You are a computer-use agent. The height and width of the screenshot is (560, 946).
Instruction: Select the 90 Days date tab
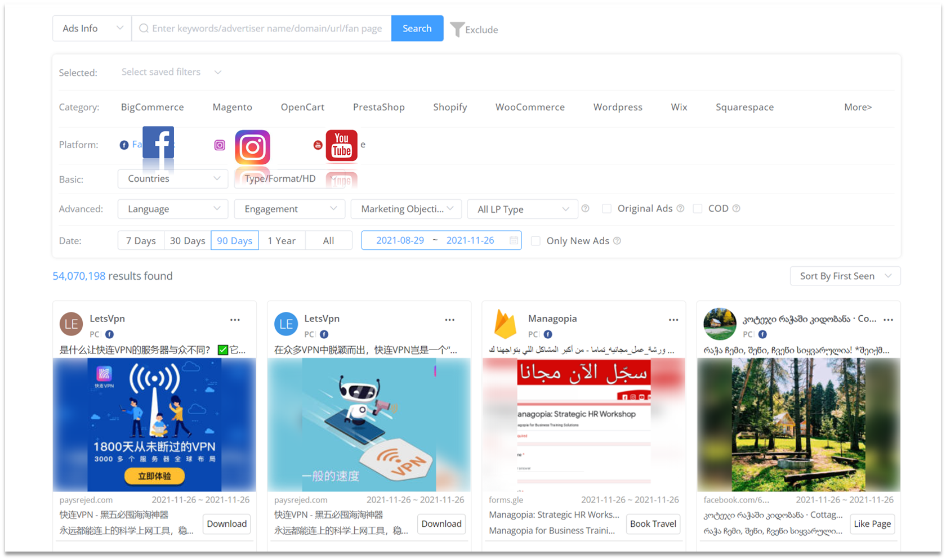point(235,240)
